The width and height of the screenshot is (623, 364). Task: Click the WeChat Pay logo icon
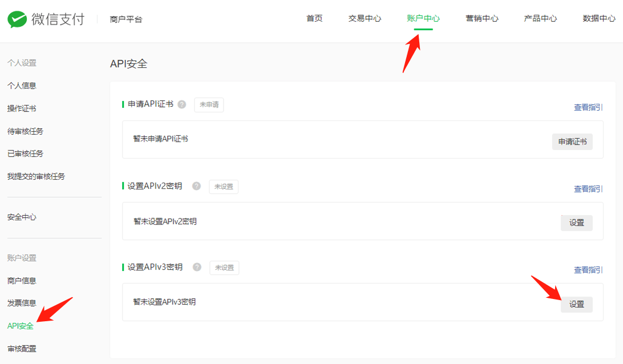[18, 19]
